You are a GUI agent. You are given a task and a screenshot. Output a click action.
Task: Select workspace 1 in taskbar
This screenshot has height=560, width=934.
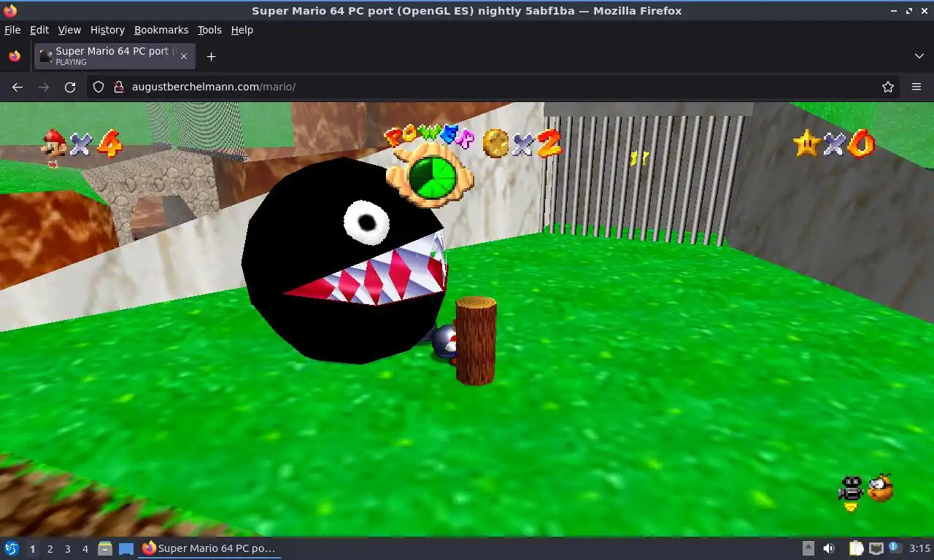tap(32, 549)
